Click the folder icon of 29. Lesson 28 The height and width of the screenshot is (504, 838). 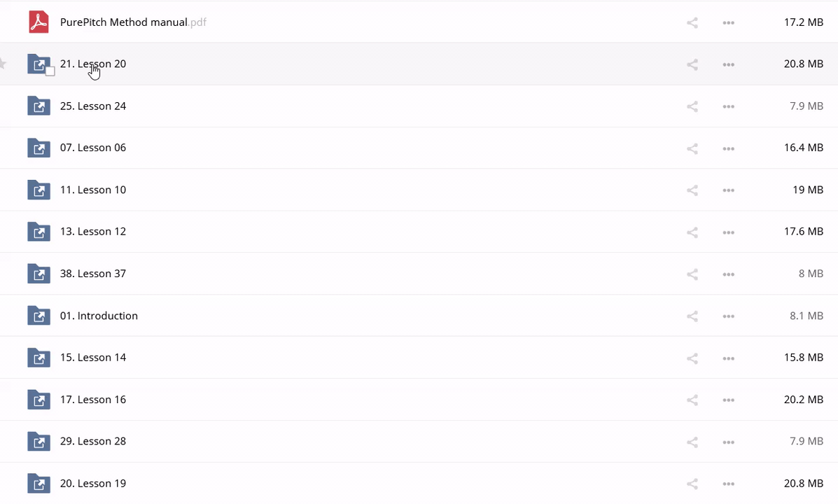tap(39, 442)
